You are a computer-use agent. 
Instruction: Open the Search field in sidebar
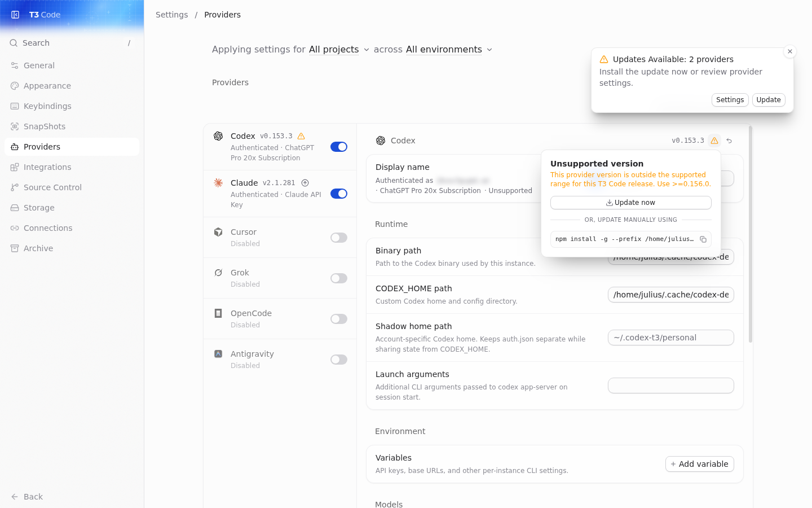click(x=72, y=43)
